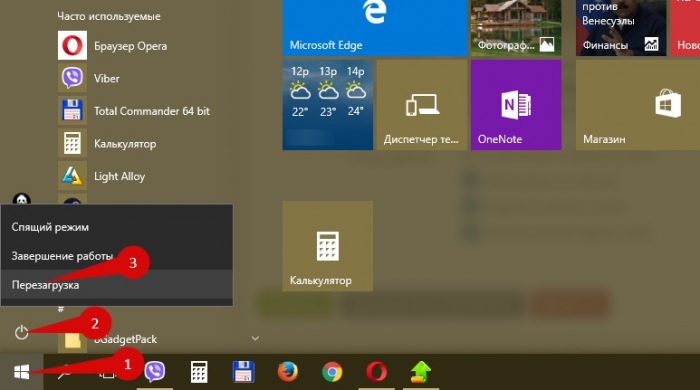Open Viber from the taskbar
This screenshot has height=390, width=700.
click(x=155, y=372)
